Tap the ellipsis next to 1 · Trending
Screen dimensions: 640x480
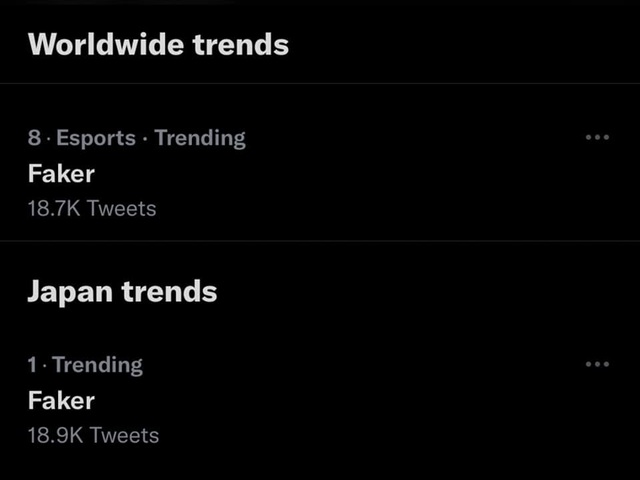click(x=597, y=365)
